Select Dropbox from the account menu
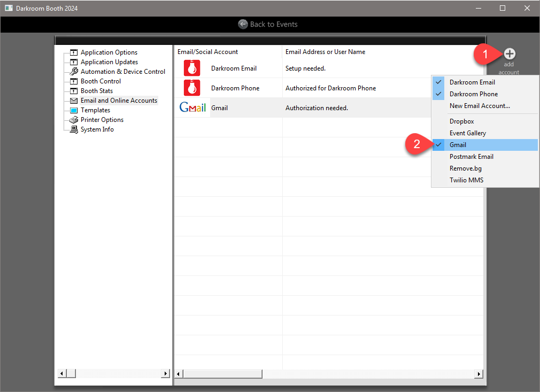The height and width of the screenshot is (392, 540). pyautogui.click(x=485, y=121)
